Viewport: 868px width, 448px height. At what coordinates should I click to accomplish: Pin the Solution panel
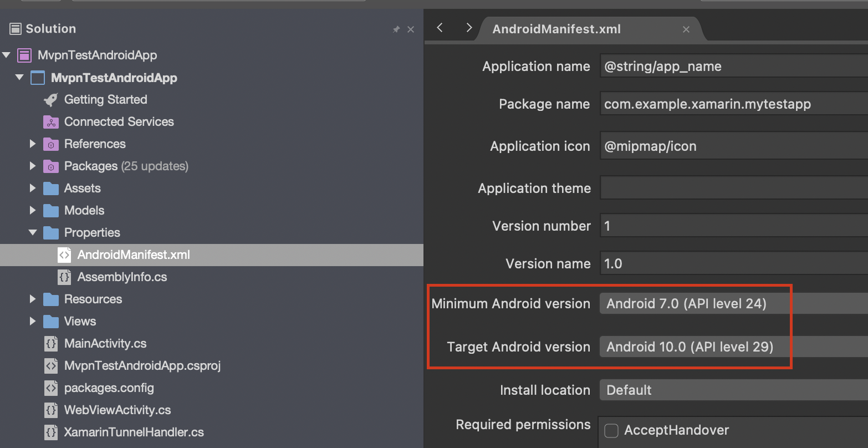(x=396, y=29)
